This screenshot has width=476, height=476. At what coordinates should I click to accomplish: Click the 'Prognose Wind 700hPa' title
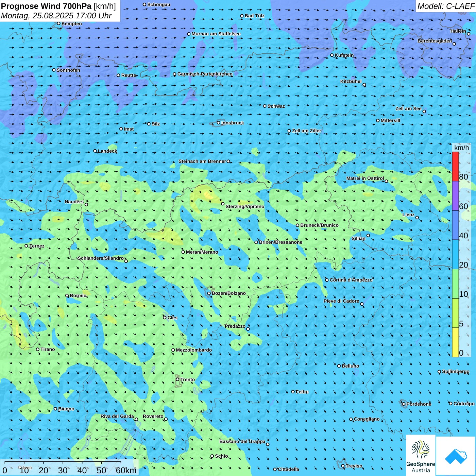coord(47,6)
